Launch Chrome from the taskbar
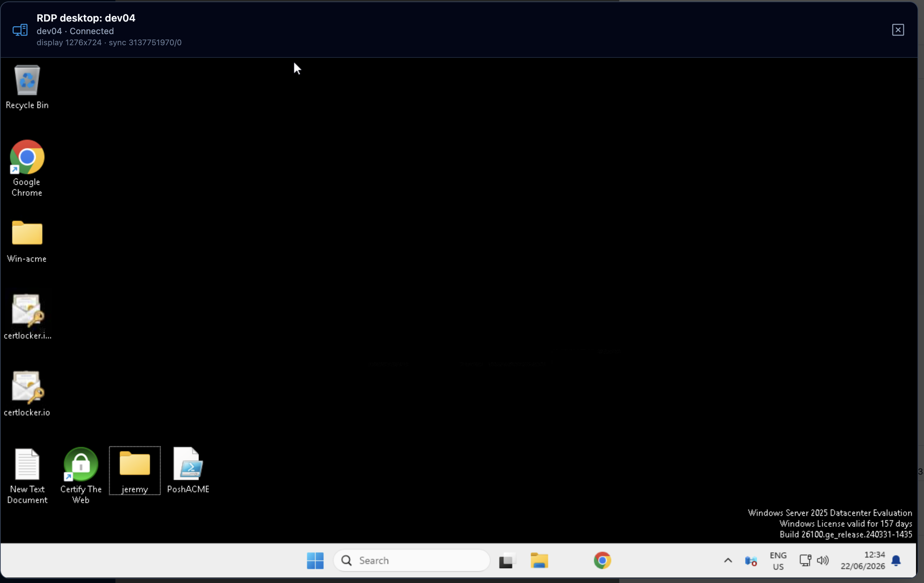Viewport: 924px width, 583px height. point(603,561)
